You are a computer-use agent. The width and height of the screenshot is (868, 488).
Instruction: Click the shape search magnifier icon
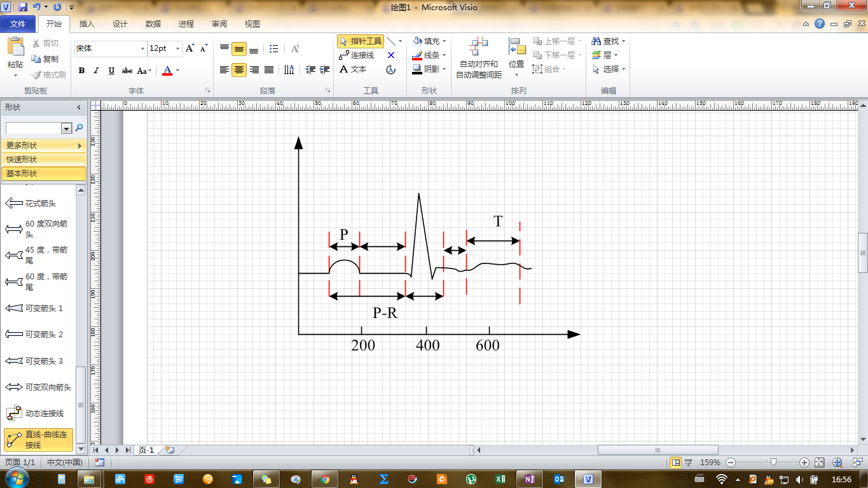[x=79, y=128]
